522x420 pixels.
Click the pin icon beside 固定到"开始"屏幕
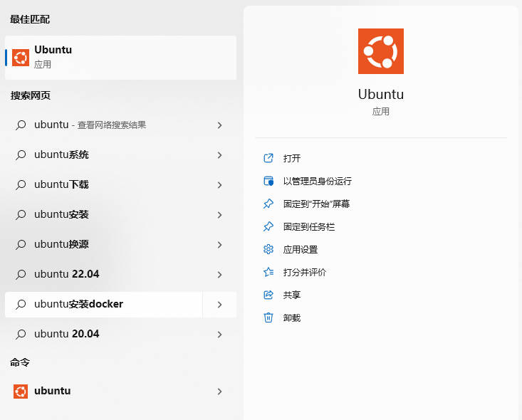pyautogui.click(x=268, y=204)
